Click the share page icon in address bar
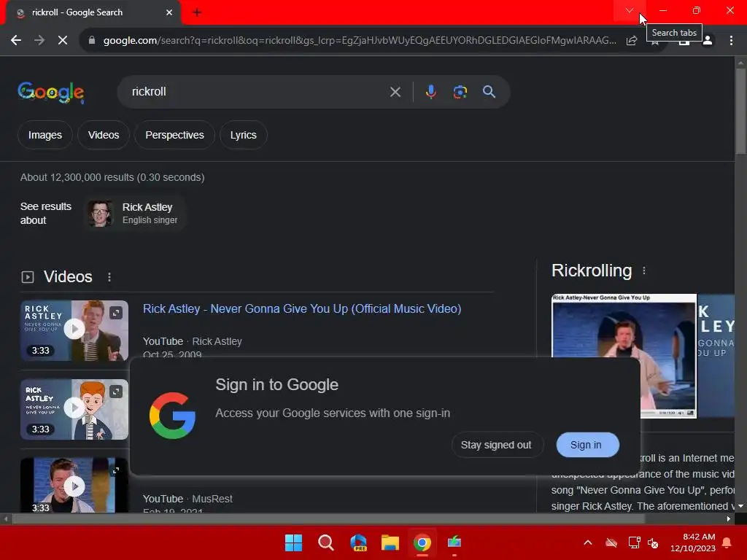The image size is (747, 560). tap(632, 41)
